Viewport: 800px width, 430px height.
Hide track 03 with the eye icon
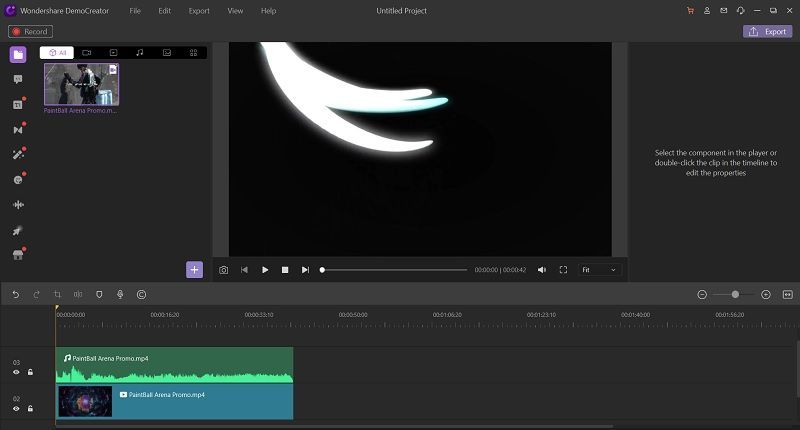pyautogui.click(x=16, y=372)
